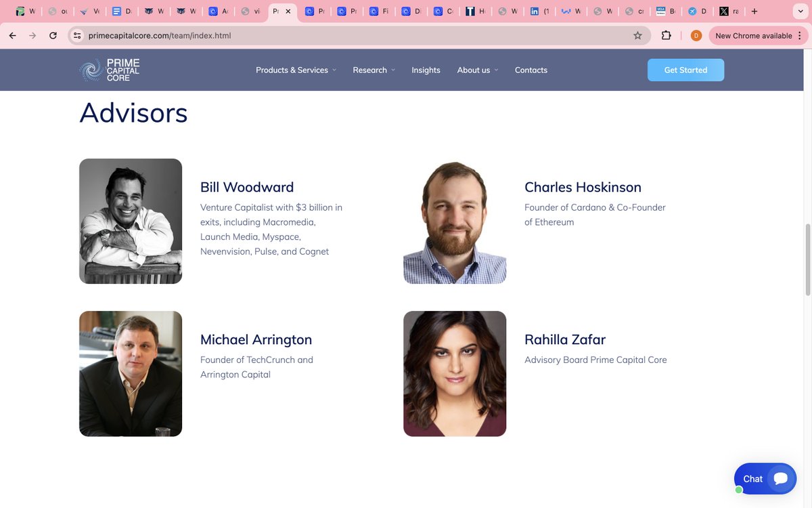Click the browser forward arrow
Image resolution: width=812 pixels, height=508 pixels.
(32, 35)
